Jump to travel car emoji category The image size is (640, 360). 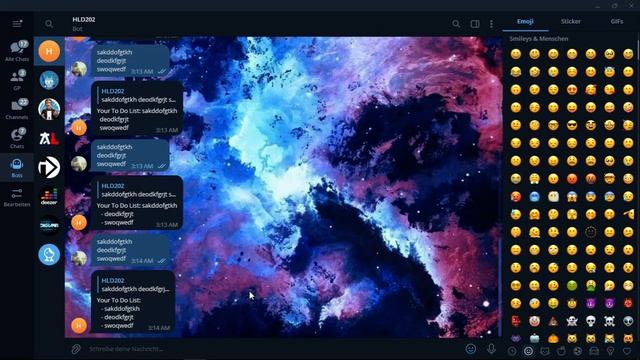click(x=594, y=351)
